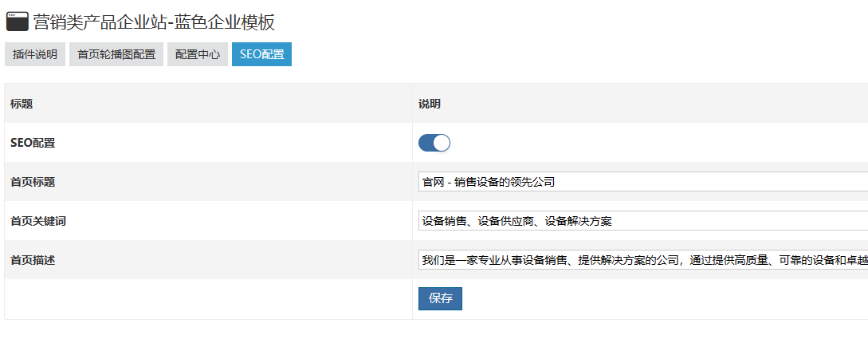Click the 首页关键词 row label
Viewport: 868px width, 351px height.
[x=38, y=221]
